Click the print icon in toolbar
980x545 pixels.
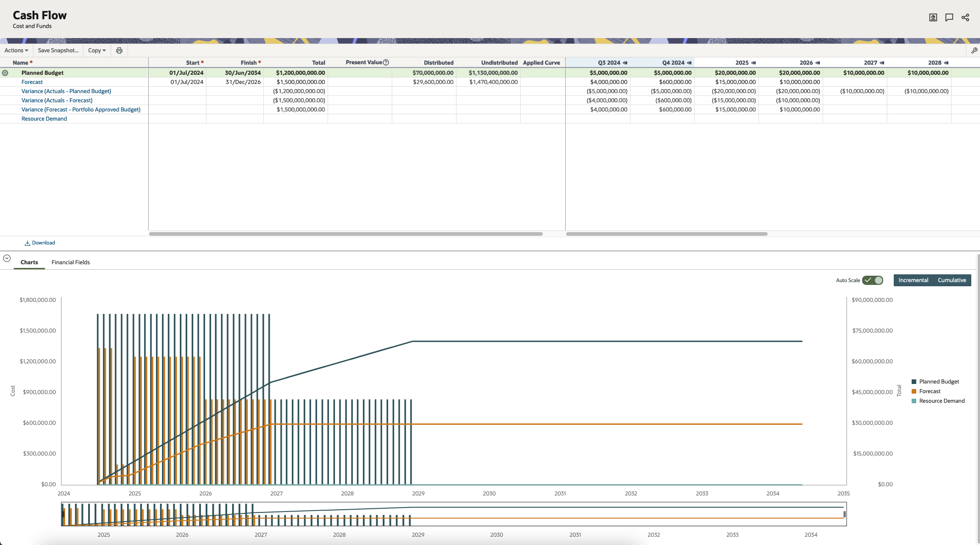click(119, 50)
